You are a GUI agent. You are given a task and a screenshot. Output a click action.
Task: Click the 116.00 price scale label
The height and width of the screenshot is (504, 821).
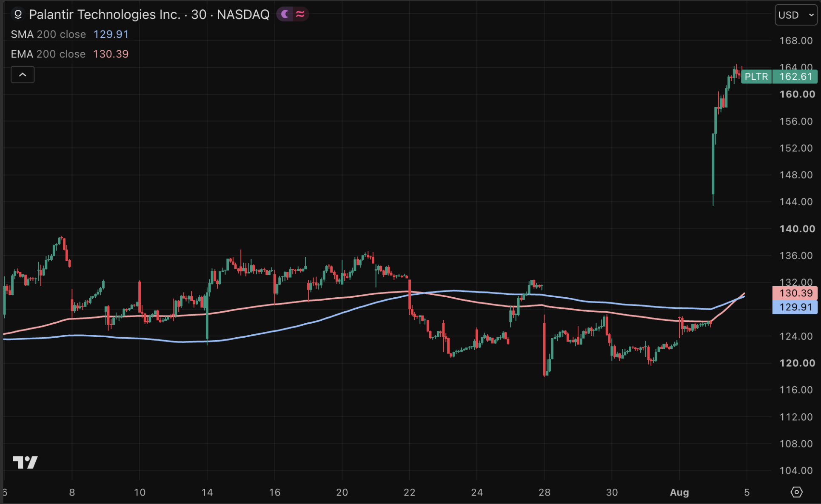coord(796,390)
